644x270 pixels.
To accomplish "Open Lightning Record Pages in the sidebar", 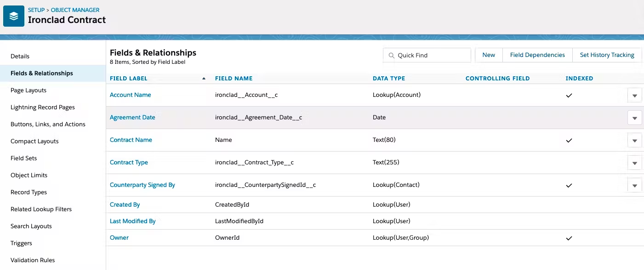I will [43, 107].
